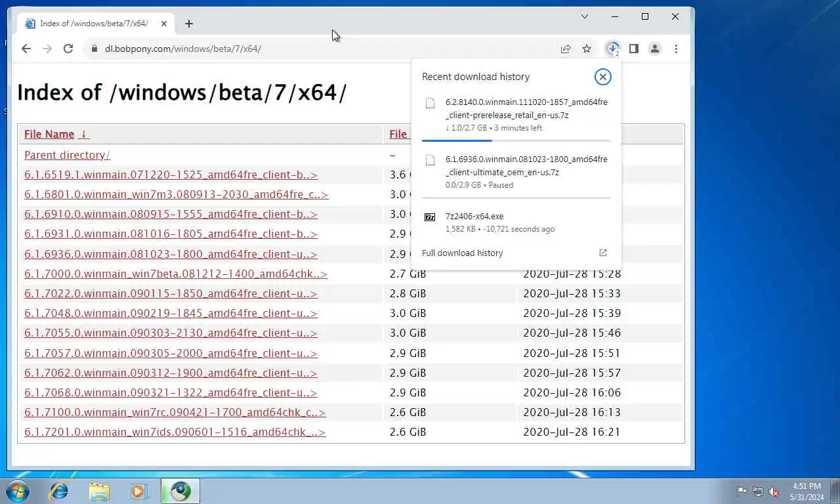
Task: Sort by File Name column
Action: pyautogui.click(x=56, y=134)
